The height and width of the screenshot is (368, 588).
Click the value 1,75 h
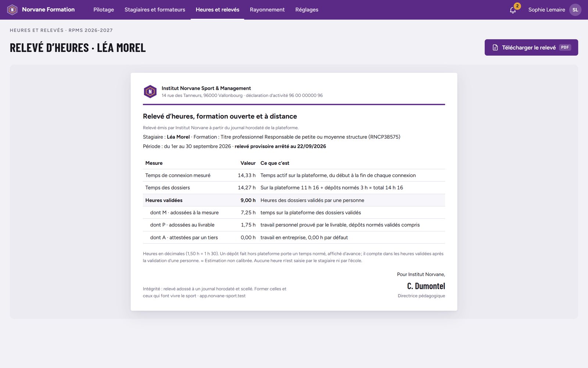[248, 225]
